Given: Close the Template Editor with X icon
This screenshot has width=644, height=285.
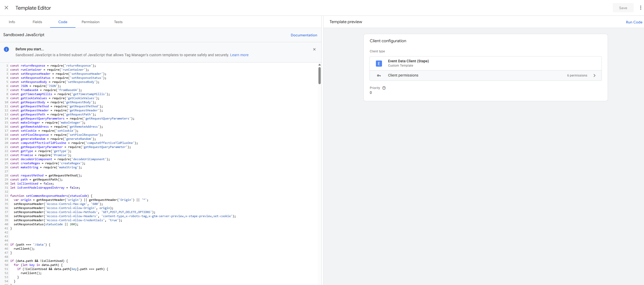Looking at the screenshot, I should coord(6,8).
